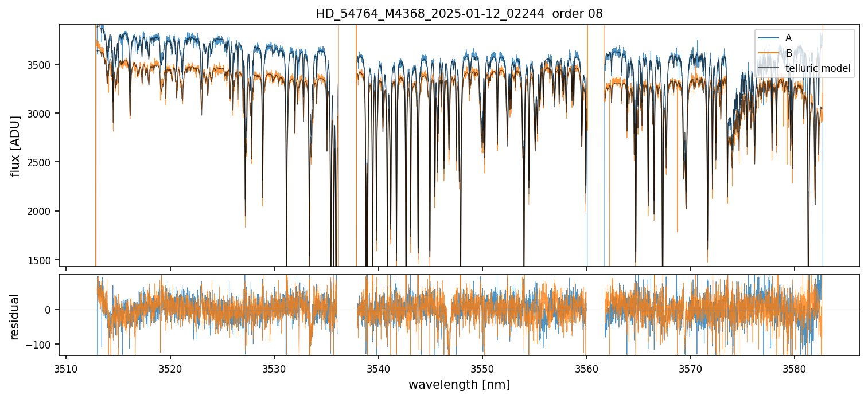
Task: Click the plot title HD_54764 order 08
Action: coord(459,14)
